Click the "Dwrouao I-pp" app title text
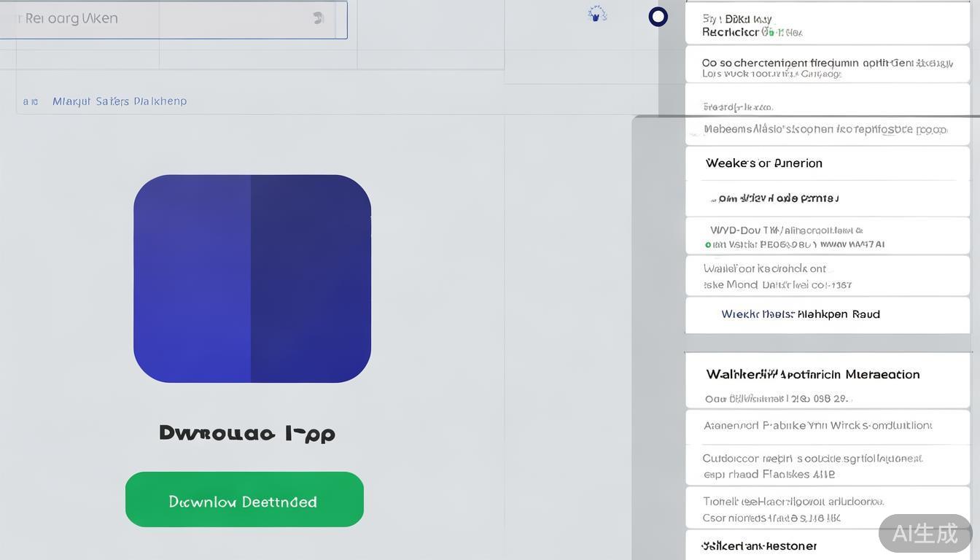 coord(246,433)
